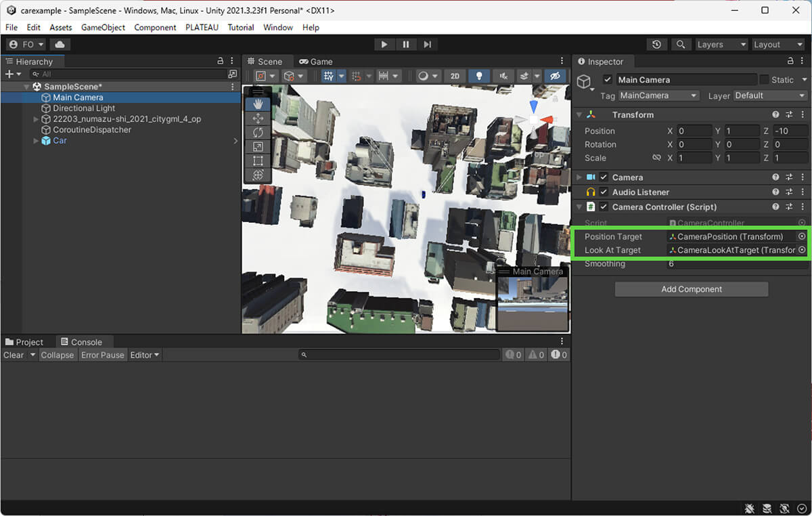Expand the Car object in Hierarchy
The width and height of the screenshot is (812, 516).
[x=36, y=141]
